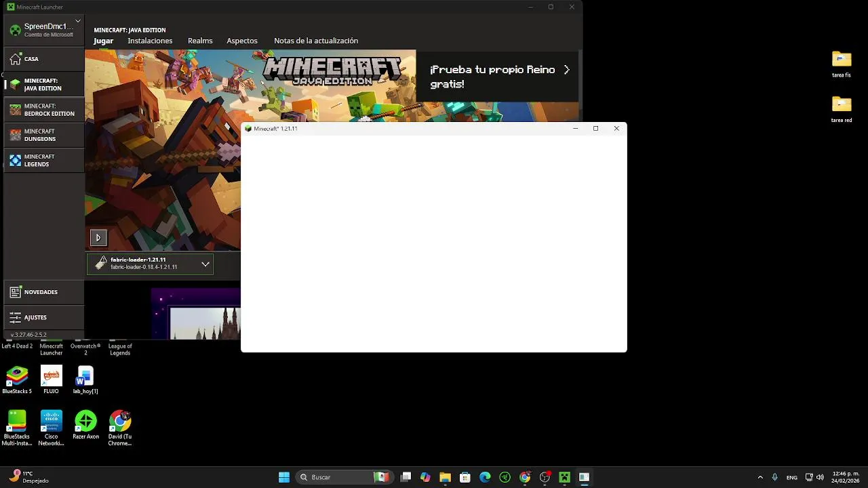Click Buscar taskbar search box

(344, 477)
